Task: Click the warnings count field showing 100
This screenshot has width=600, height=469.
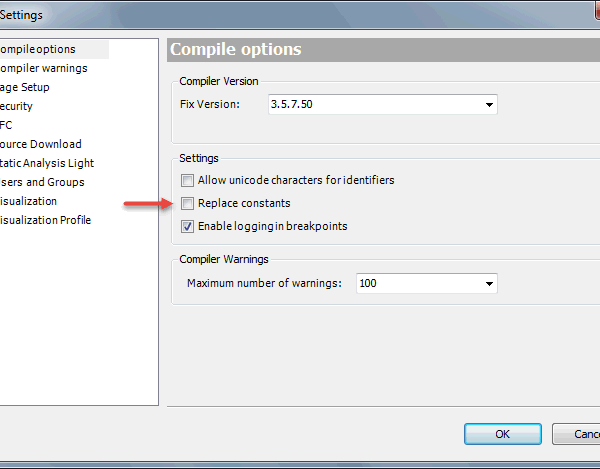Action: coord(427,283)
